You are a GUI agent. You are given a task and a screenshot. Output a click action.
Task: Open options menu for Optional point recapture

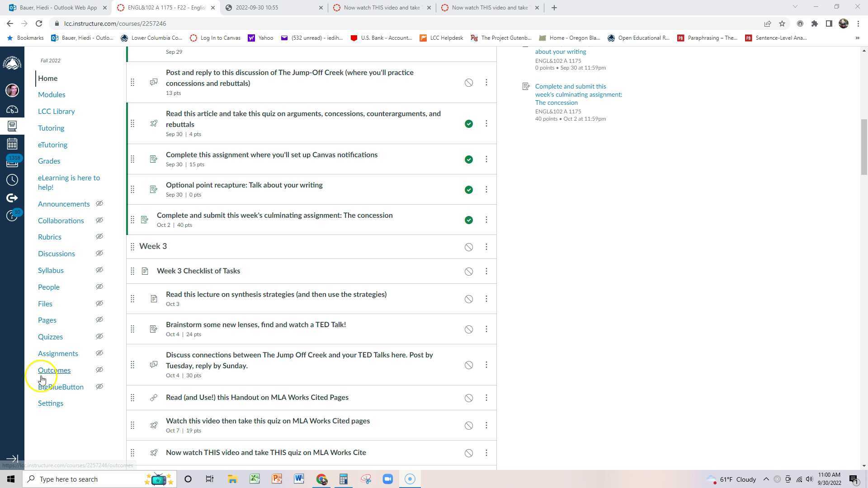pyautogui.click(x=486, y=190)
